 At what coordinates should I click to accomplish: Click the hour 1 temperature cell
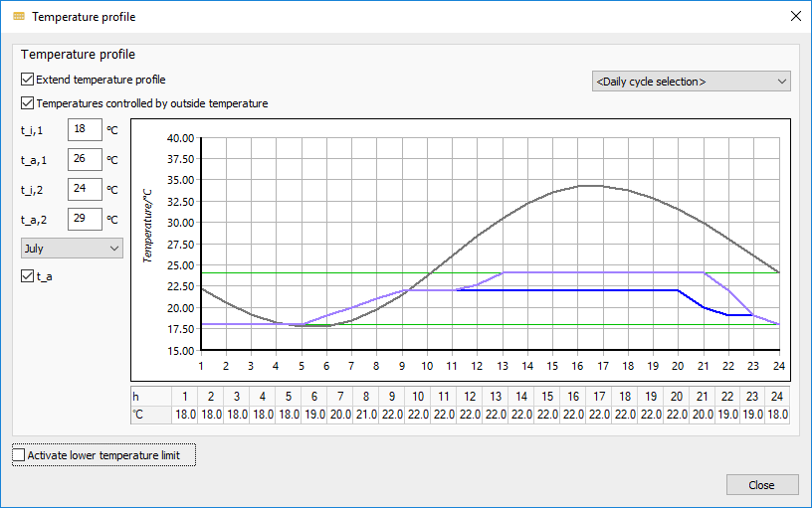tap(185, 415)
